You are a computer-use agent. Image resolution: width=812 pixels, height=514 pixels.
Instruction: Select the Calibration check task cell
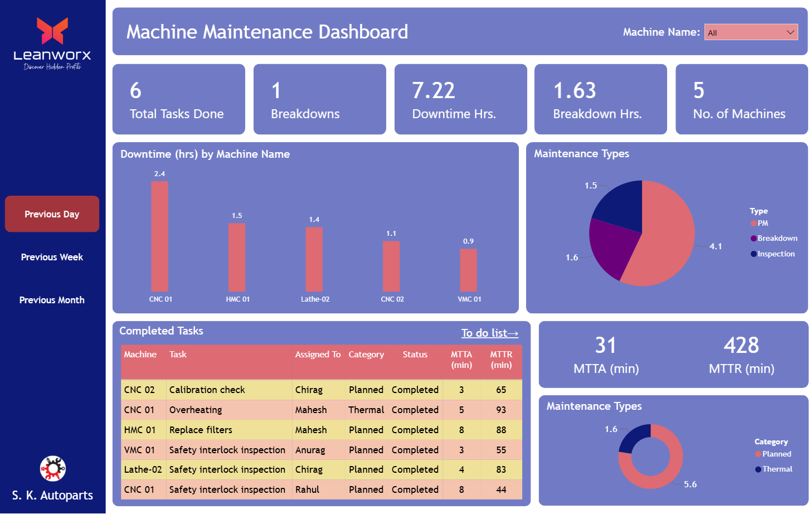(229, 390)
